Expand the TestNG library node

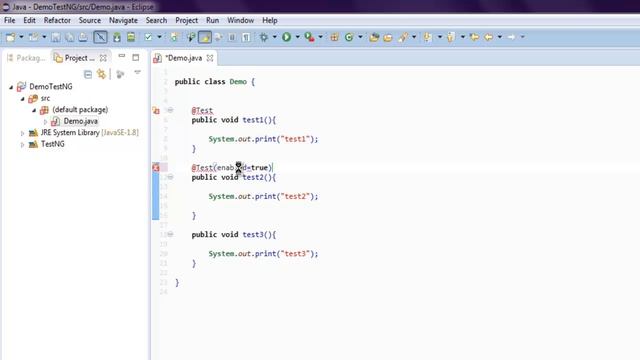click(x=22, y=144)
